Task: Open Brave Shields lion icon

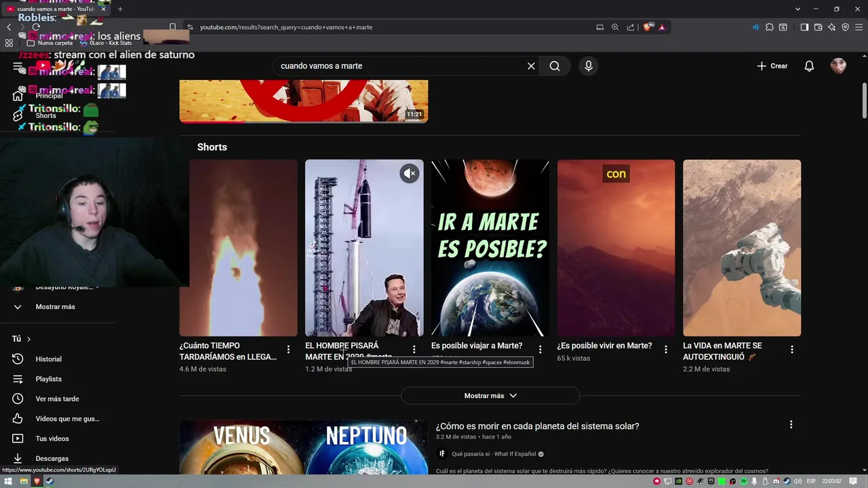Action: coord(647,27)
